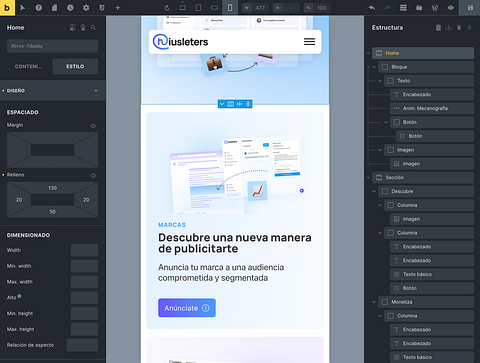Select the ESTILO tab
Image resolution: width=480 pixels, height=363 pixels.
[75, 66]
